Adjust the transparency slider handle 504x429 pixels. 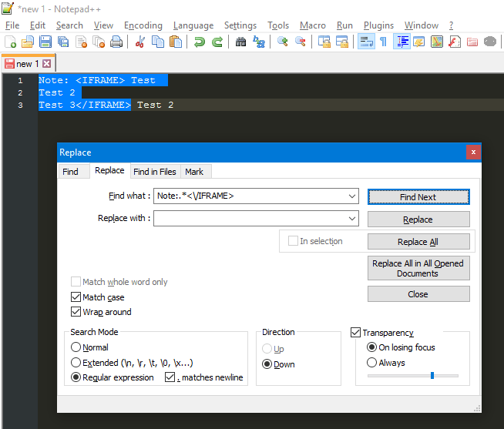click(432, 375)
